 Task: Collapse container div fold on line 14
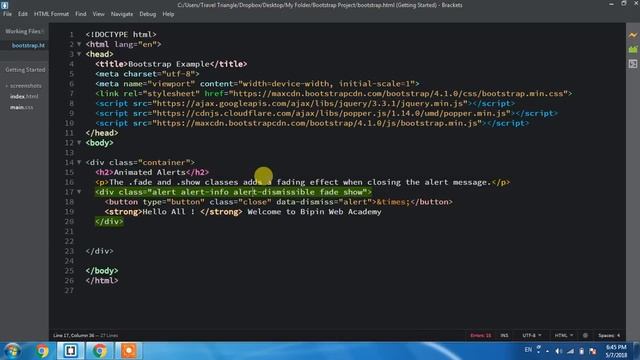(79, 162)
